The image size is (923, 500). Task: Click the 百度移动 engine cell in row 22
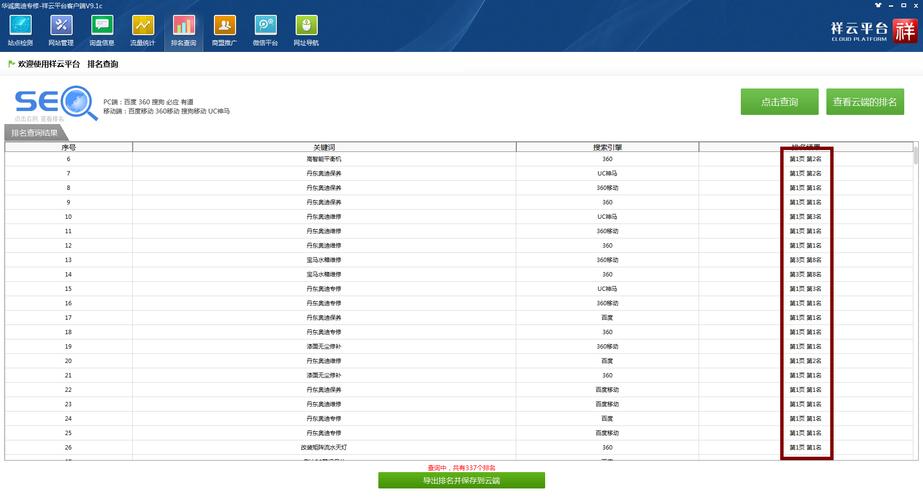[x=607, y=390]
